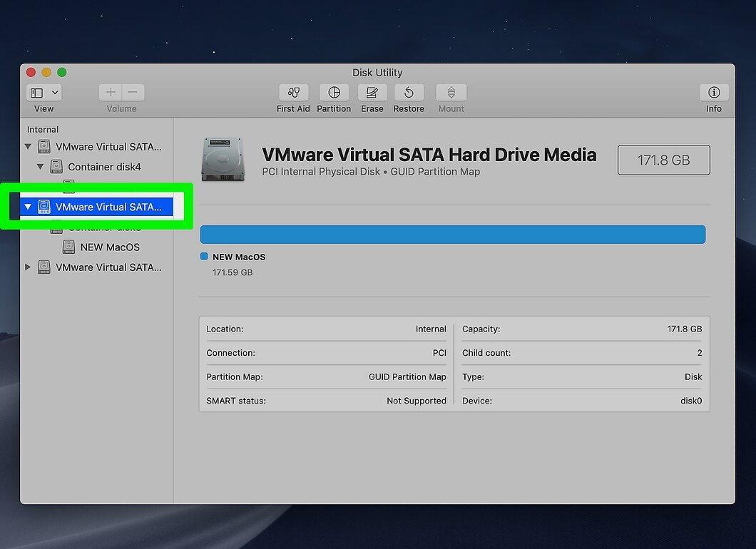
Task: Collapse Container disk4 tree item
Action: pyautogui.click(x=40, y=167)
